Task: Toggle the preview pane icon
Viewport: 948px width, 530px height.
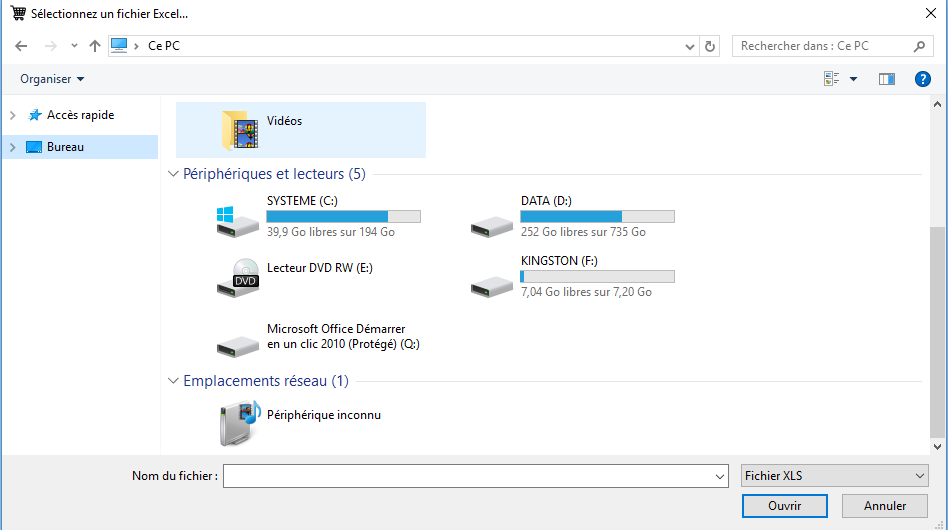Action: tap(886, 79)
